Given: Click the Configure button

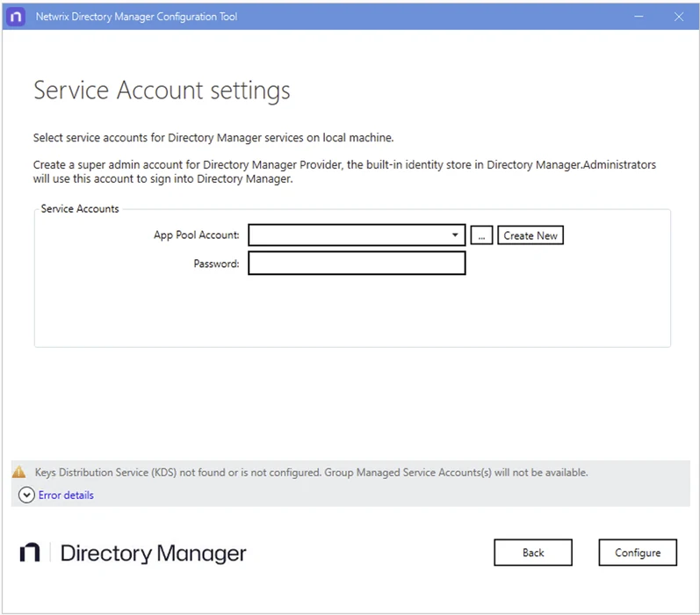Looking at the screenshot, I should [x=638, y=553].
